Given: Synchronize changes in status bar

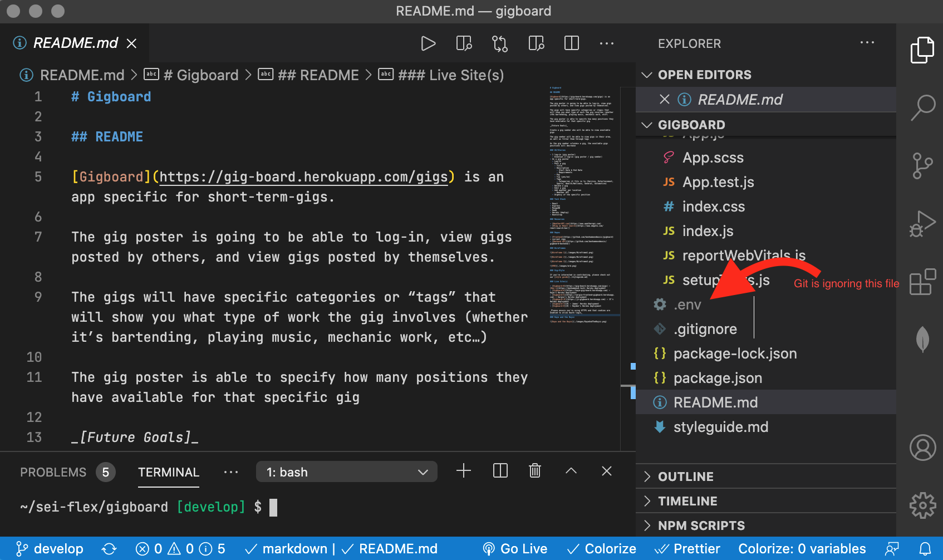Looking at the screenshot, I should point(109,549).
